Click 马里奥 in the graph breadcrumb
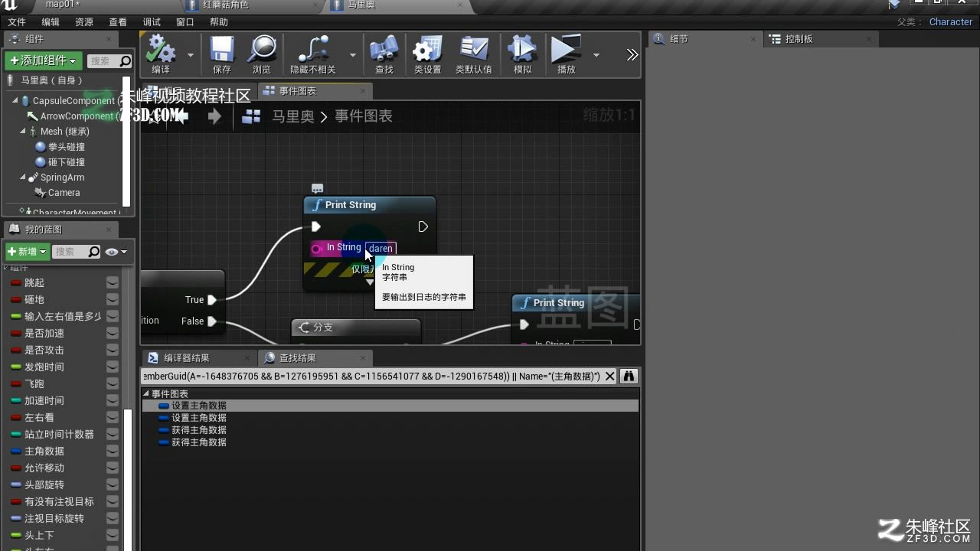The width and height of the screenshot is (980, 551). click(x=293, y=116)
